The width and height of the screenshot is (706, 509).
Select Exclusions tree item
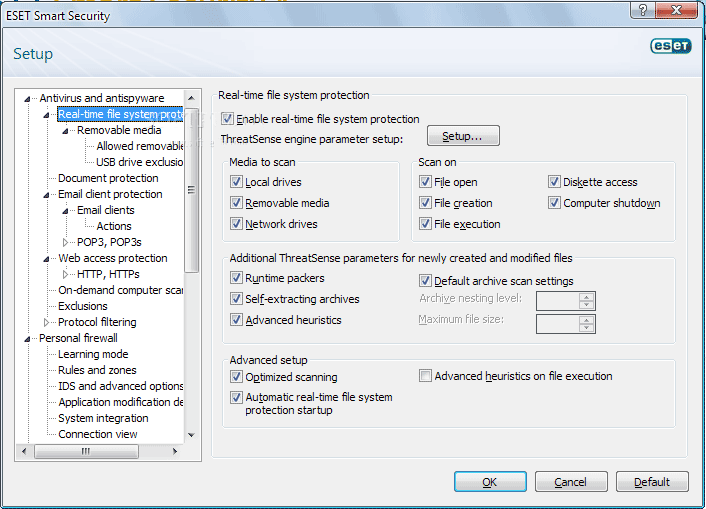pyautogui.click(x=83, y=306)
